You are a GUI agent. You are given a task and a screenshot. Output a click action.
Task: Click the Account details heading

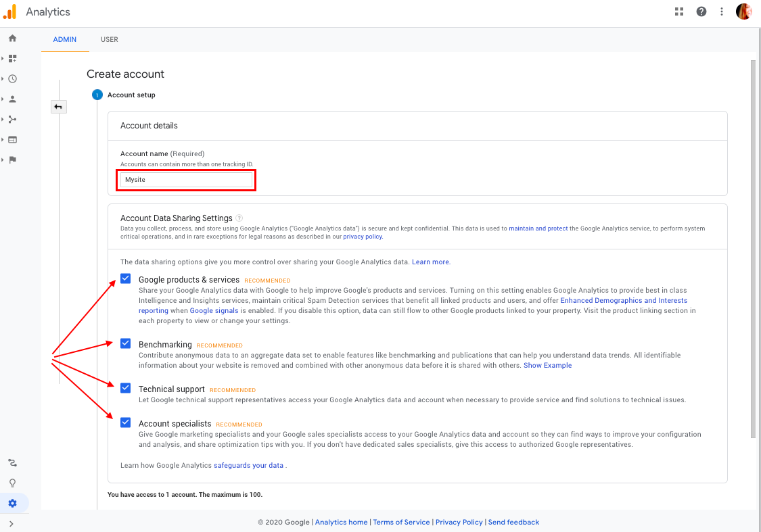(149, 126)
